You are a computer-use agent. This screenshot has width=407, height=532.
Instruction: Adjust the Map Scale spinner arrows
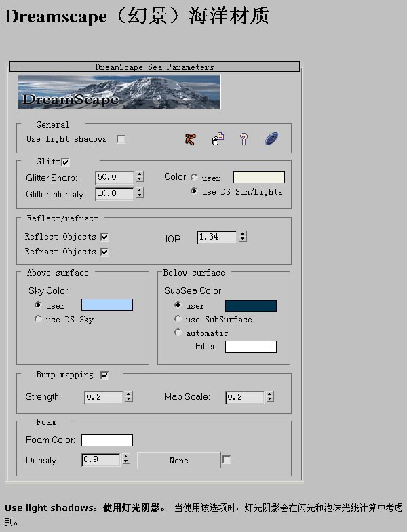pos(270,396)
